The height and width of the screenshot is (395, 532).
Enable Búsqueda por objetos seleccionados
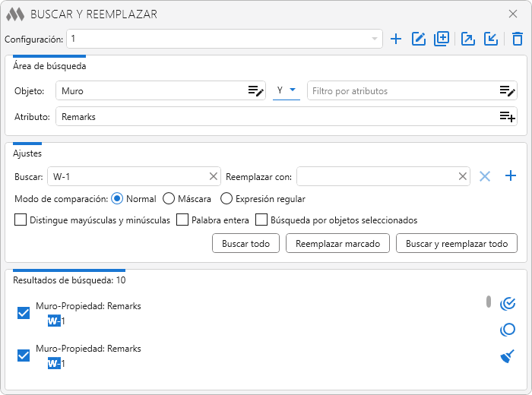pyautogui.click(x=261, y=220)
